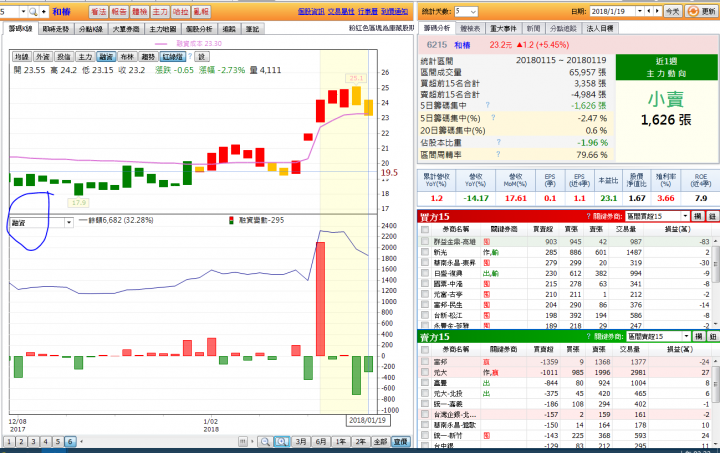This screenshot has height=453, width=720.
Task: Toggle the 均線 chart indicator
Action: 22,57
